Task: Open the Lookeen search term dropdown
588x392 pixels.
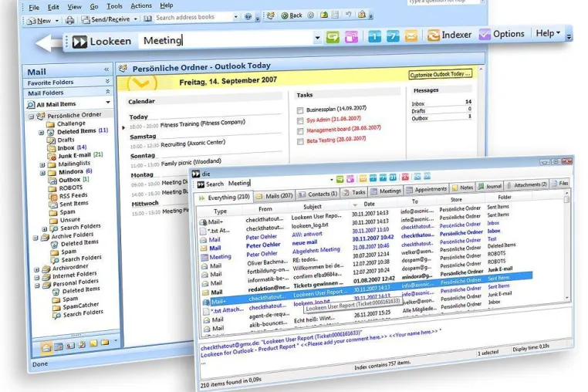Action: click(x=317, y=38)
